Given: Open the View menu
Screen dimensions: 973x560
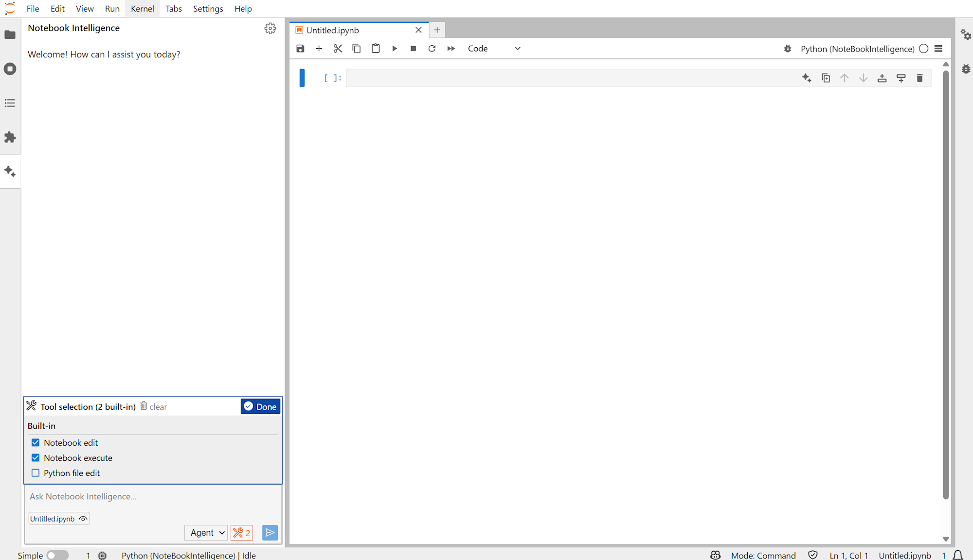Looking at the screenshot, I should click(x=85, y=9).
